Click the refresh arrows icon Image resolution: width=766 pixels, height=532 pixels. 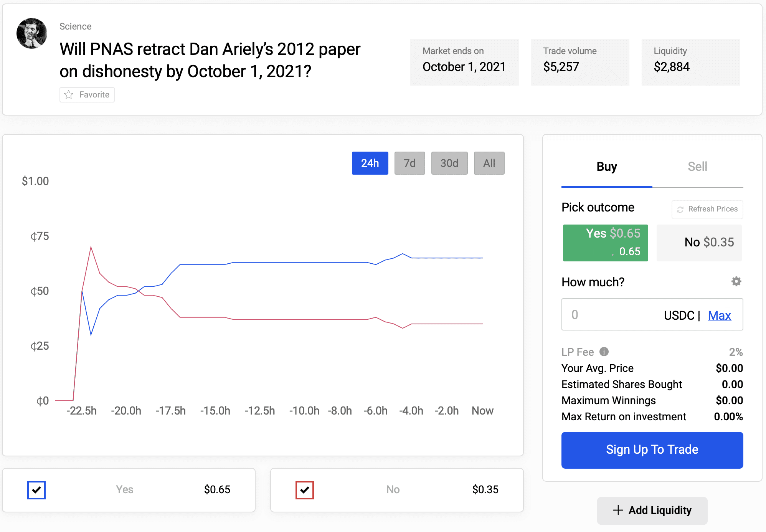(680, 209)
